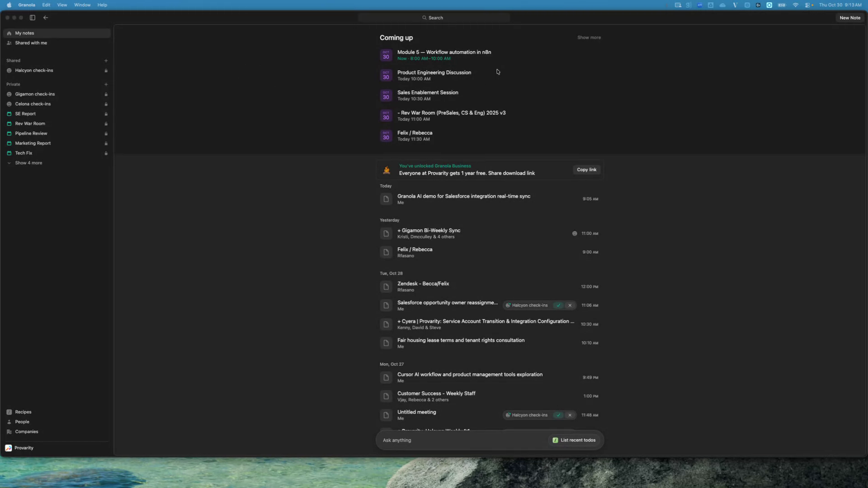Expand Show 4 more in sidebar
This screenshot has height=488, width=868.
(28, 163)
